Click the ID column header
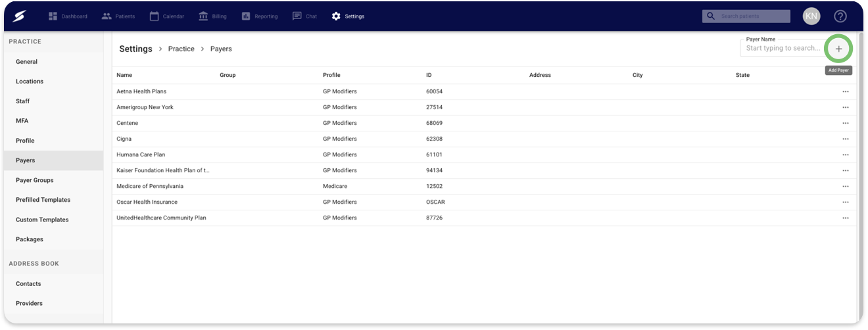This screenshot has width=868, height=330. [429, 75]
